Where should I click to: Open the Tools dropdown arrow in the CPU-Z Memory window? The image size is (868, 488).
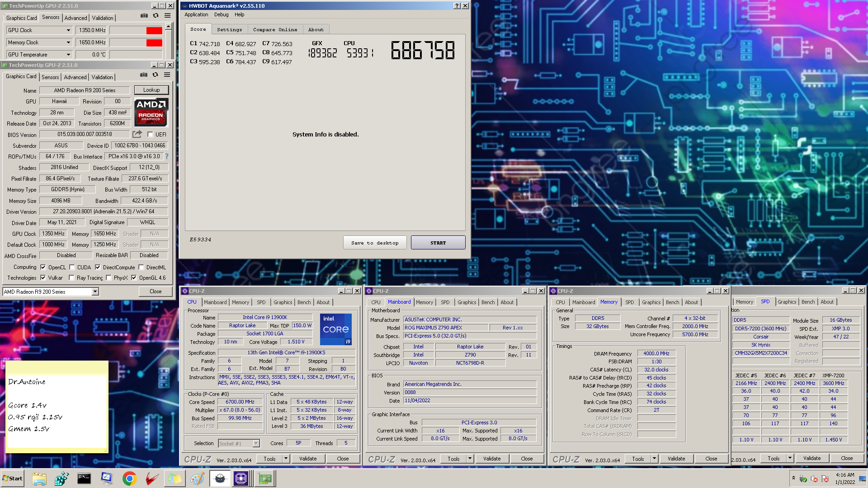pos(654,459)
